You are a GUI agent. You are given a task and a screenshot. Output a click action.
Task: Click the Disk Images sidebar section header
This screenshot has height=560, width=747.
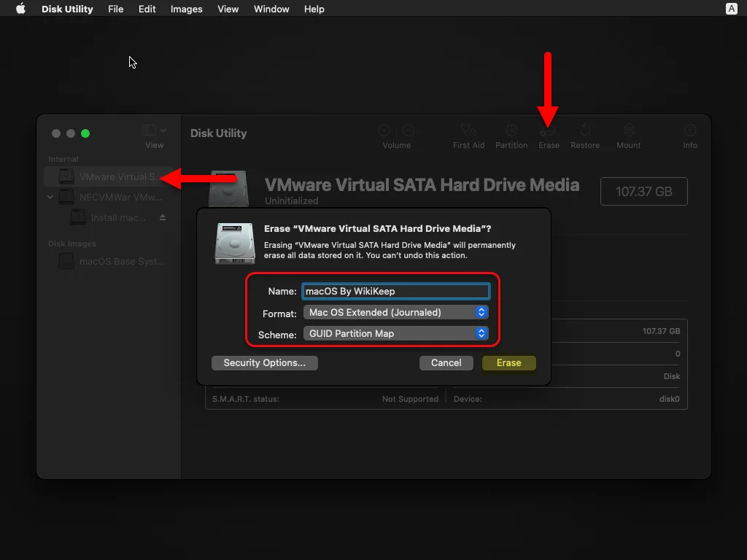click(x=72, y=244)
